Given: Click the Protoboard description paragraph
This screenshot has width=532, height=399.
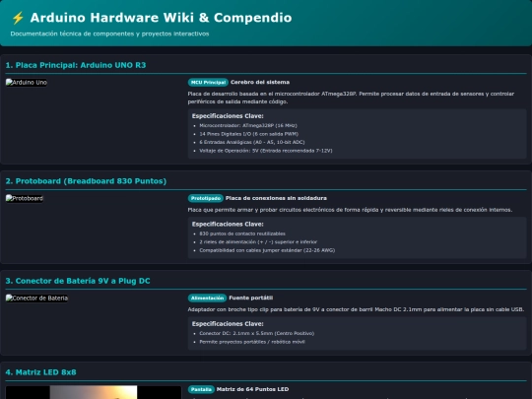Looking at the screenshot, I should click(350, 210).
